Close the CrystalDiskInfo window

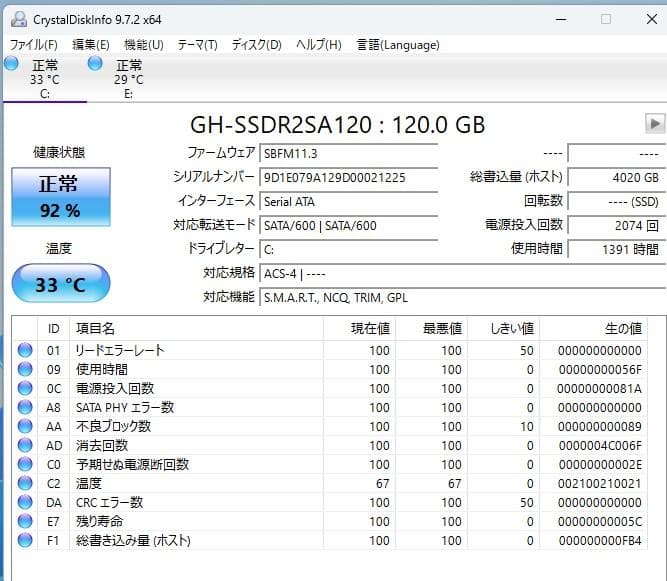pos(652,19)
